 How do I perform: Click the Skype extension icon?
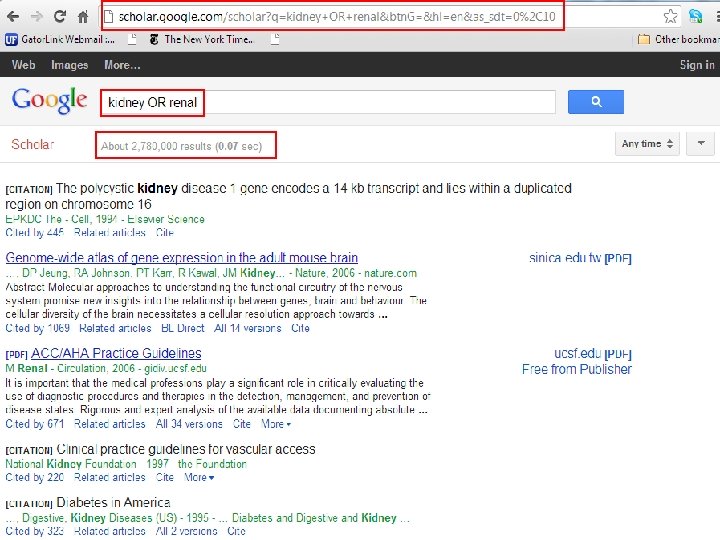tap(695, 17)
